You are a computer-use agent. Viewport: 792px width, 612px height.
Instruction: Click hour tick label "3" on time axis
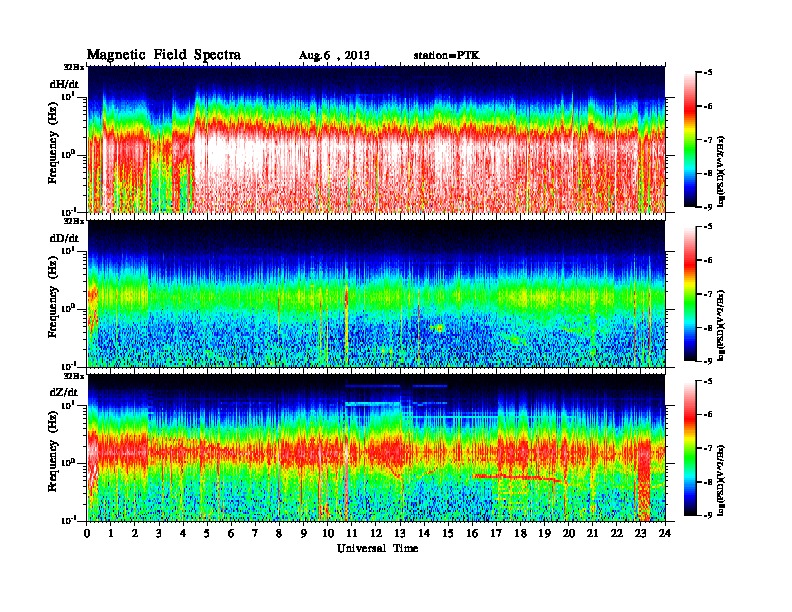click(x=159, y=533)
